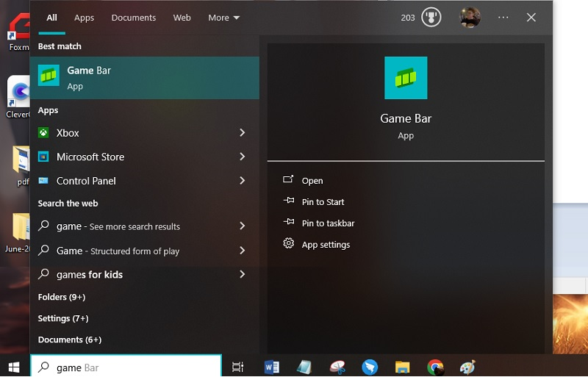
Task: Expand the Xbox result arrow
Action: pos(243,132)
